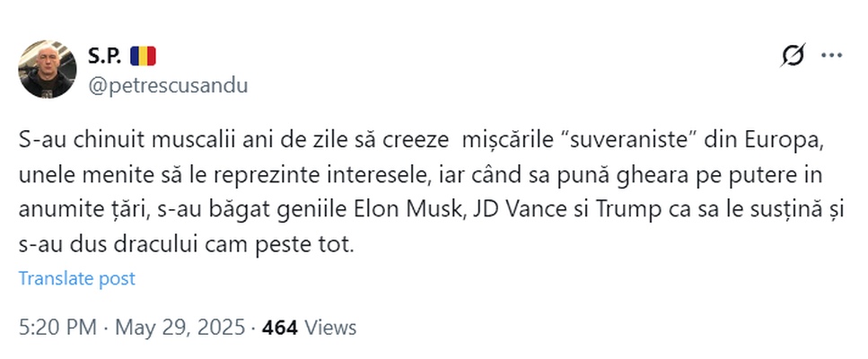Image resolution: width=868 pixels, height=359 pixels.
Task: Open the S.P. profile avatar photo
Action: tap(48, 69)
